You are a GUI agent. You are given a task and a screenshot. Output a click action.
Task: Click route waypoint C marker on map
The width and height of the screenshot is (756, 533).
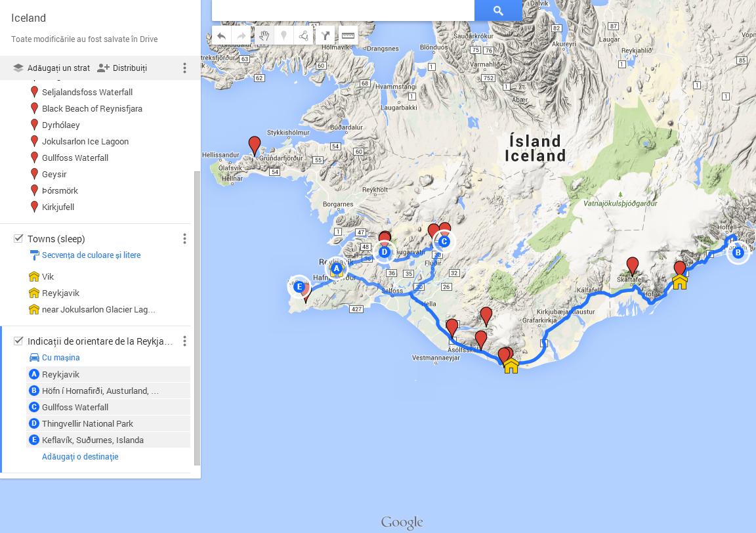click(444, 242)
